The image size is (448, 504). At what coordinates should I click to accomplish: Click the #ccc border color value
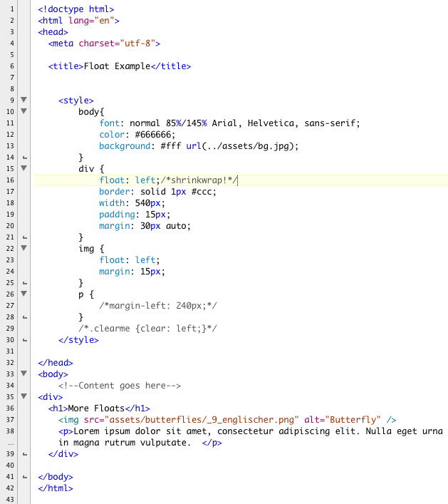tap(203, 192)
